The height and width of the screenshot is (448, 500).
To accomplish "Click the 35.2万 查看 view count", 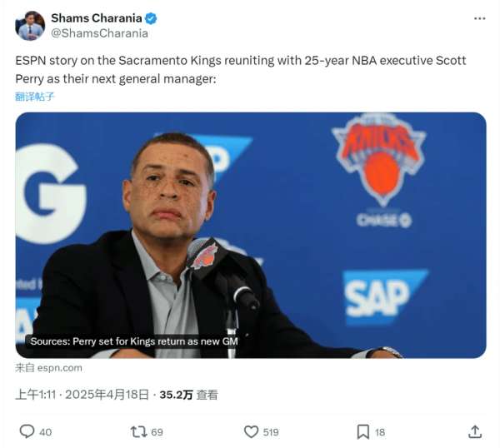I will point(189,395).
